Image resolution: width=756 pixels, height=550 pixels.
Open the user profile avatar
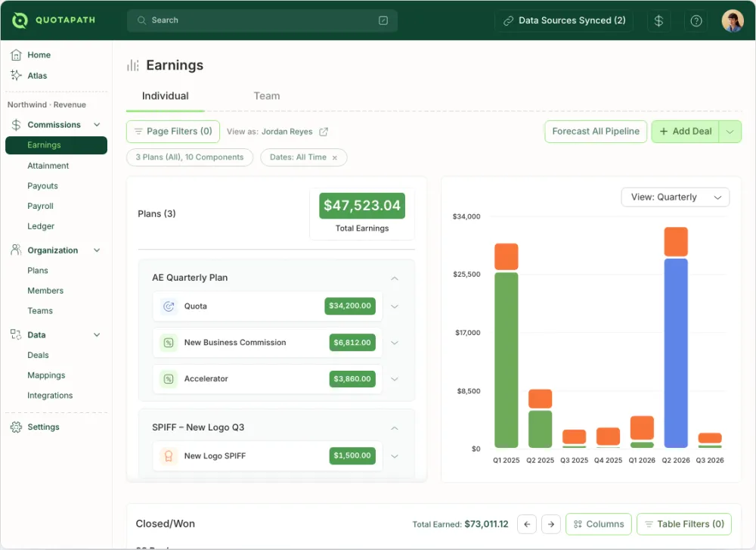pos(733,20)
